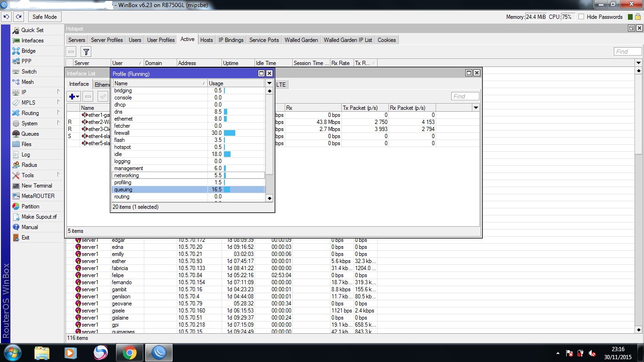Launch Google Chrome from the taskbar
The height and width of the screenshot is (362, 644).
point(130,353)
